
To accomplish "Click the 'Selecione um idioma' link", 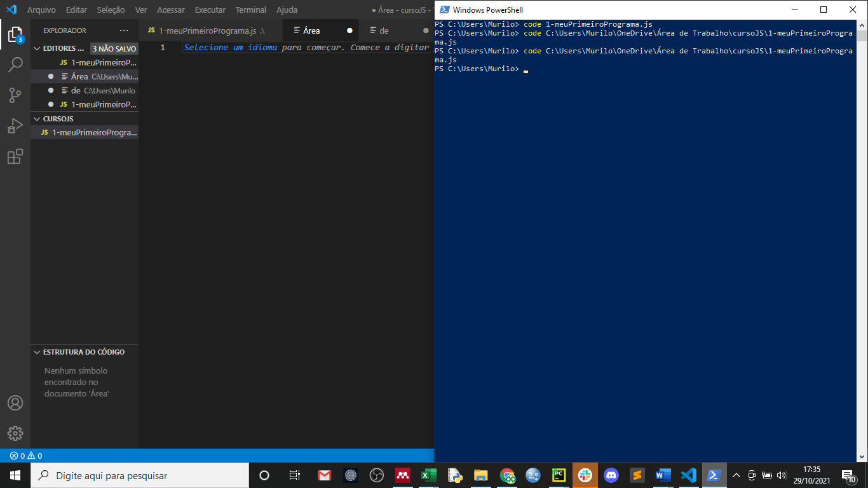I will tap(231, 48).
